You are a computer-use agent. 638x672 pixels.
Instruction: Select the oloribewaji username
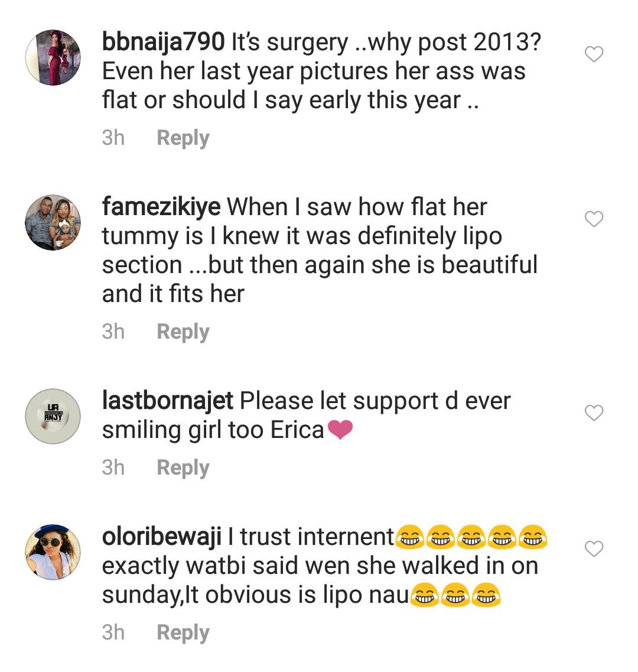click(161, 537)
